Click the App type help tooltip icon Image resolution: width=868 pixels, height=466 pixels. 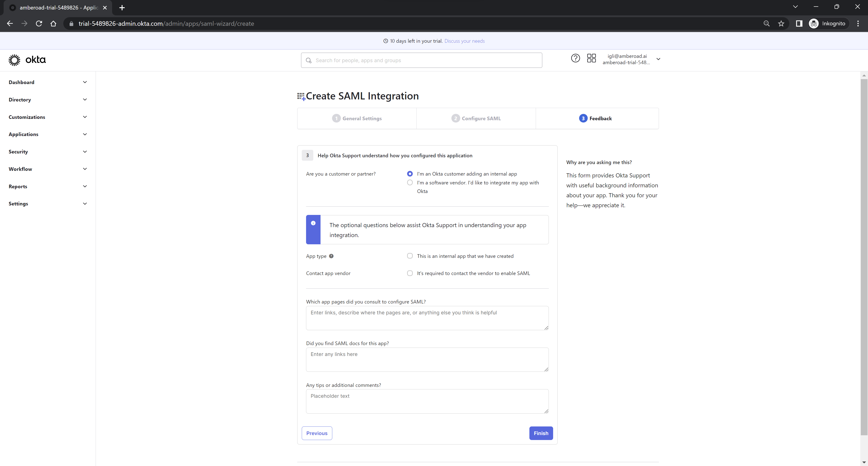[331, 256]
